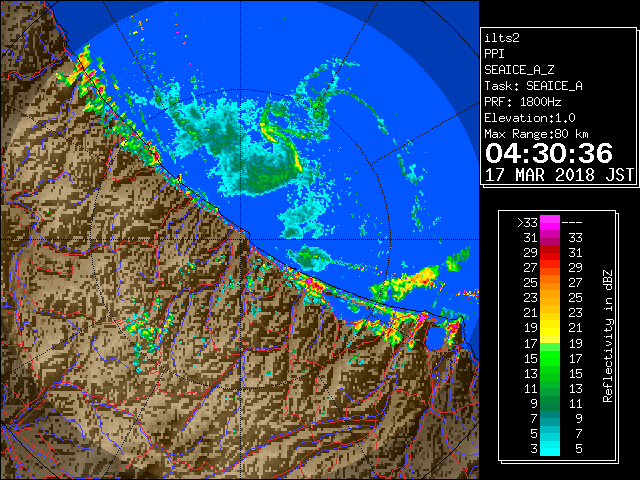This screenshot has height=480, width=640.
Task: Click the cyan 3 dBZ legend swatch
Action: pos(550,448)
